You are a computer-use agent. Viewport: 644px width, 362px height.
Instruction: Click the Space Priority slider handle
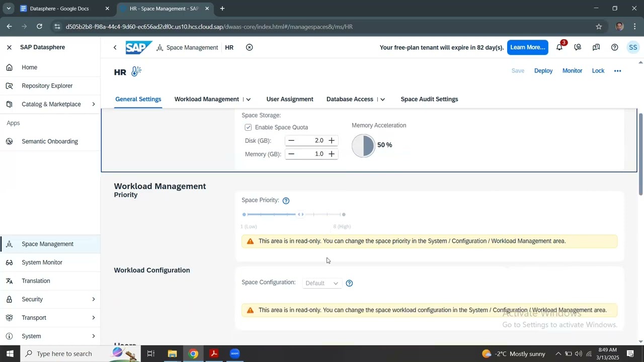300,215
